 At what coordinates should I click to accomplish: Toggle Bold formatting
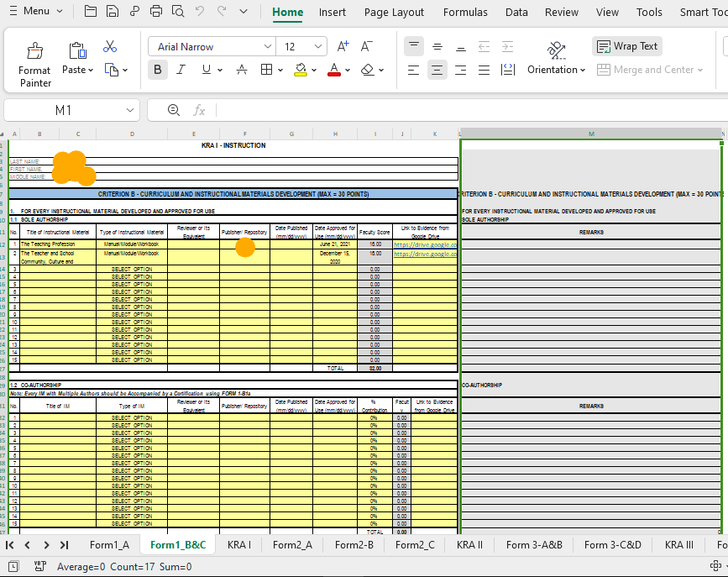pyautogui.click(x=158, y=70)
